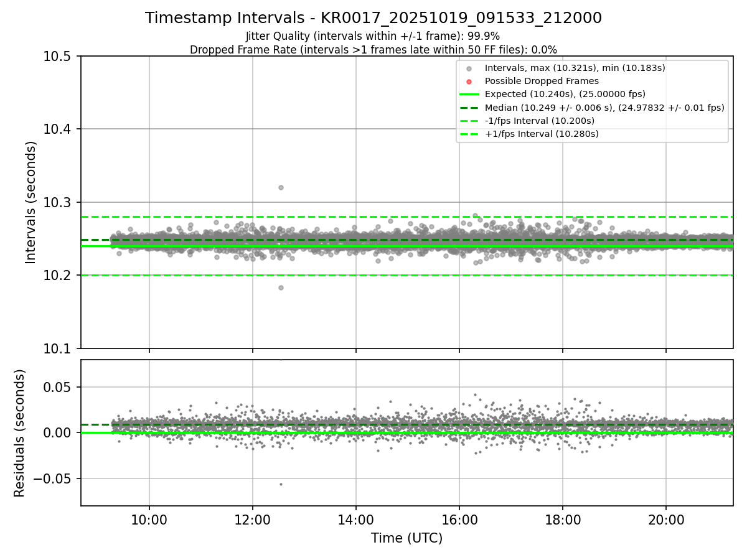Click the red dot marker for Possible Dropped Frames
Image resolution: width=747 pixels, height=560 pixels.
point(469,82)
